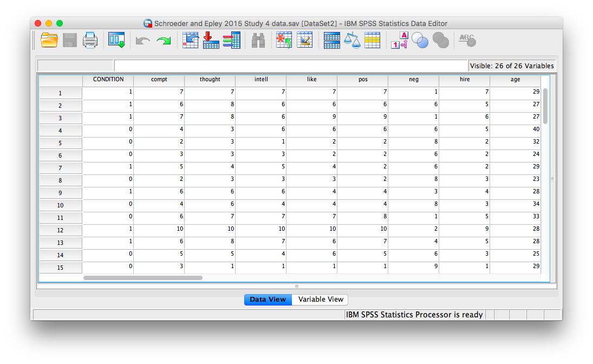Click the vertical scrollbar thumb
The width and height of the screenshot is (593, 364).
[x=545, y=106]
